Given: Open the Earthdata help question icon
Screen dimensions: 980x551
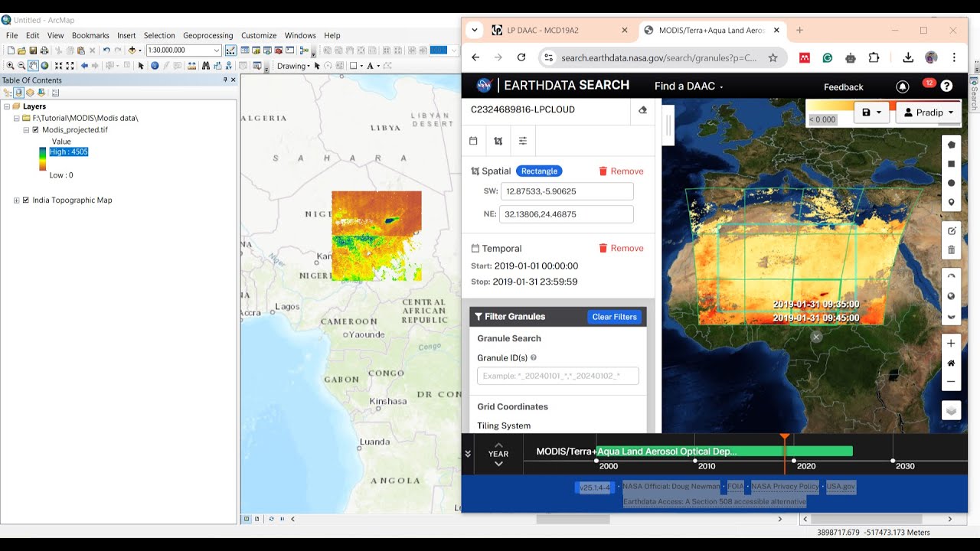Looking at the screenshot, I should pos(946,86).
